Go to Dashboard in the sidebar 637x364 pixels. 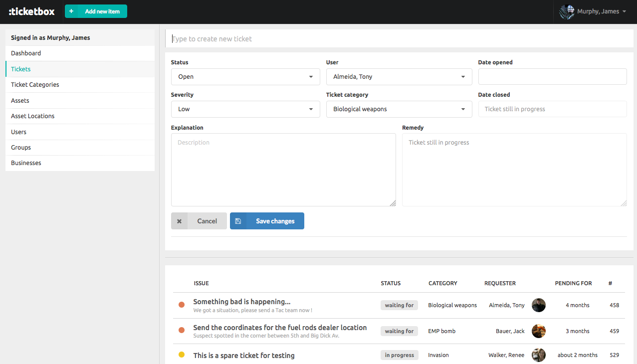(80, 53)
